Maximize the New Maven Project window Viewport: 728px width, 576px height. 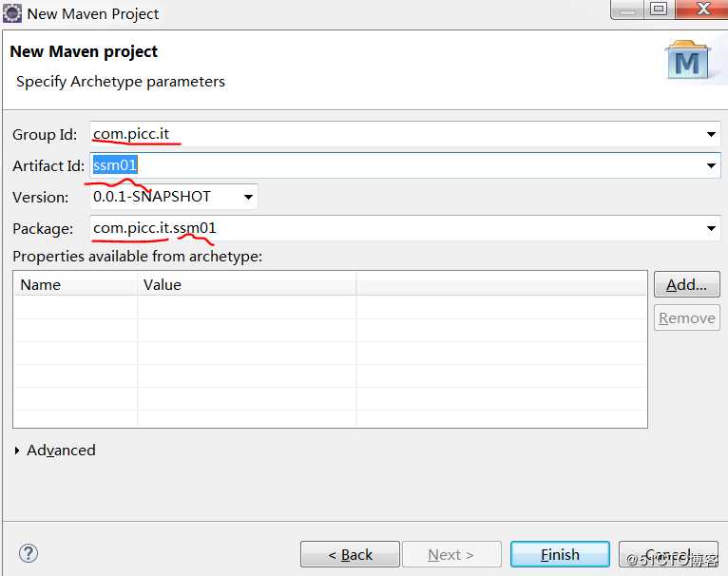(x=659, y=9)
